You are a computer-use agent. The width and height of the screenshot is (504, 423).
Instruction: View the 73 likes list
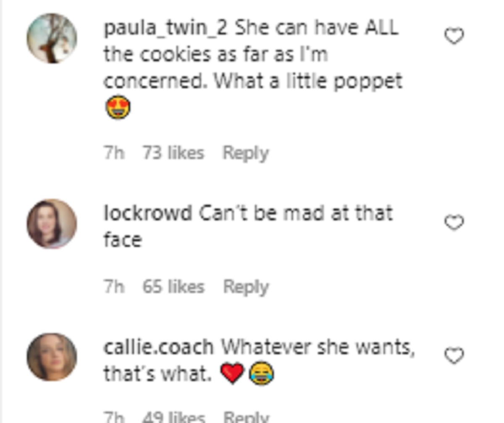(x=173, y=153)
